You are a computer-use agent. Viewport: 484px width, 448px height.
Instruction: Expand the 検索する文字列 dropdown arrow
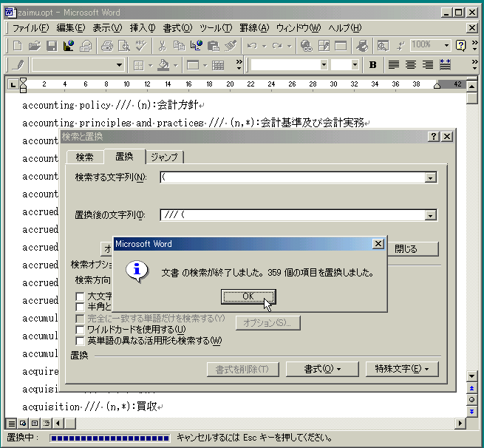430,177
